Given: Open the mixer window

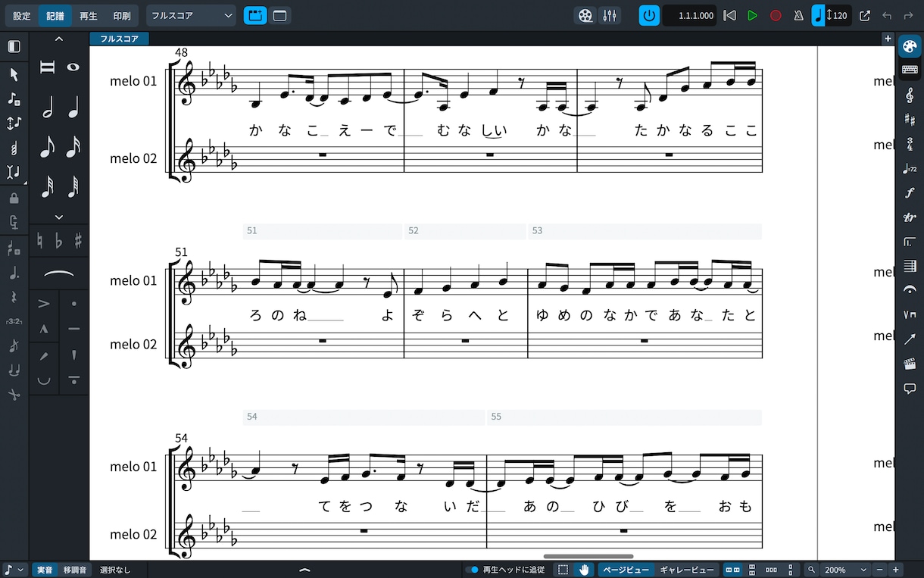Looking at the screenshot, I should point(610,15).
